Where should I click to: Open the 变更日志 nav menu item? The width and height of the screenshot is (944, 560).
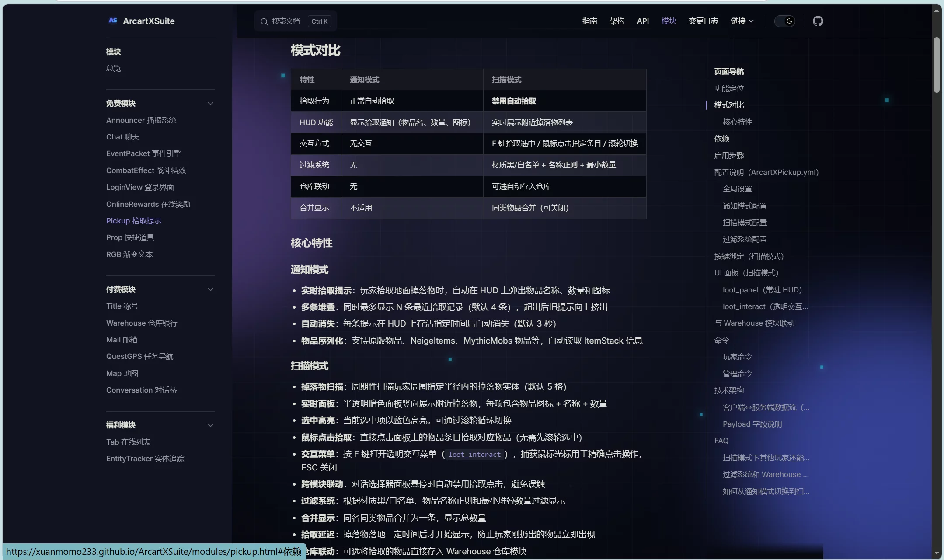click(x=703, y=21)
